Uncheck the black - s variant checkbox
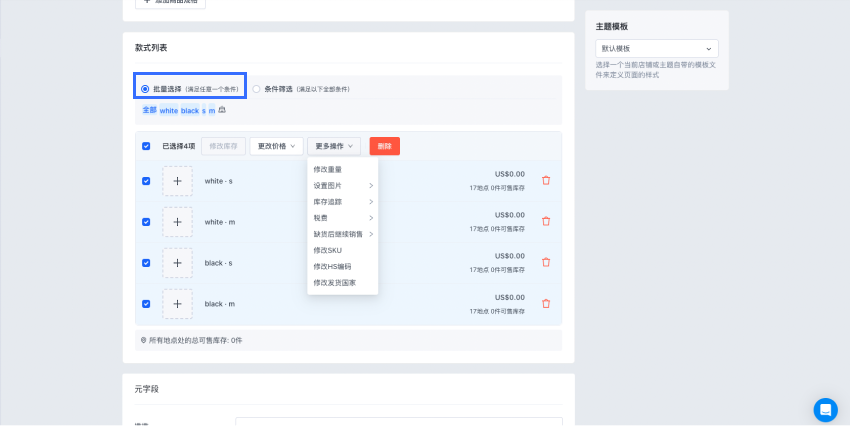850x426 pixels. 146,263
